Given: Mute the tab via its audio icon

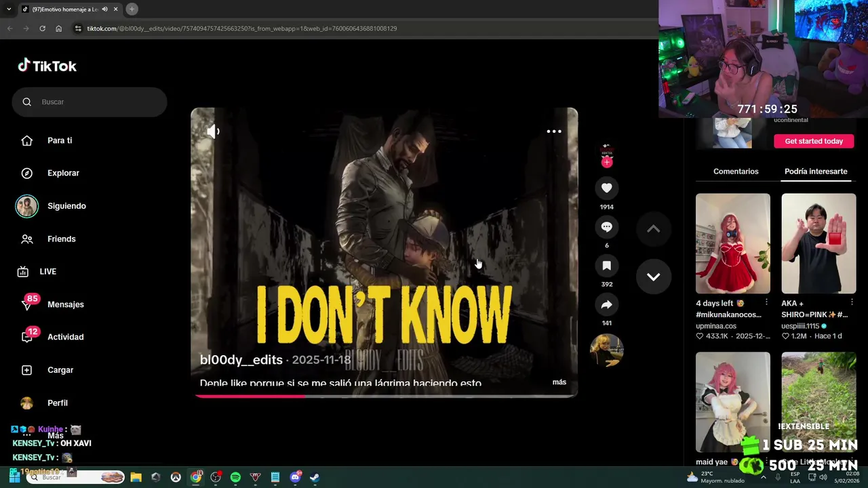Looking at the screenshot, I should point(104,9).
